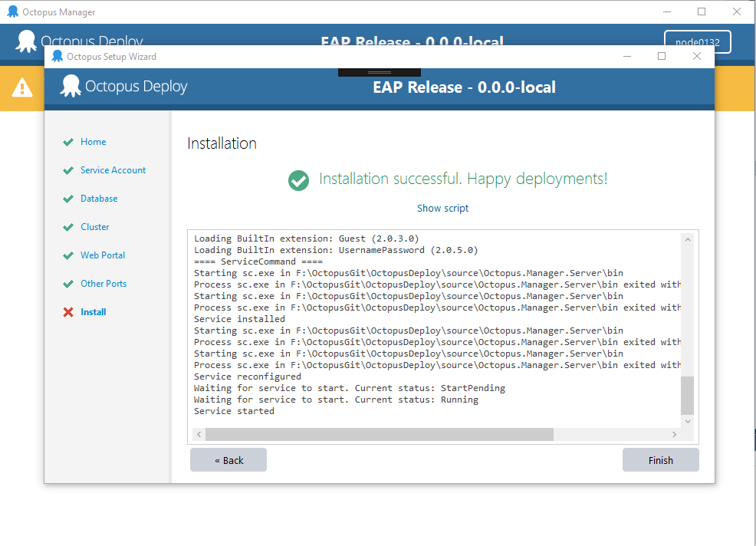Open the Cluster step in the sidebar
756x546 pixels.
point(94,226)
